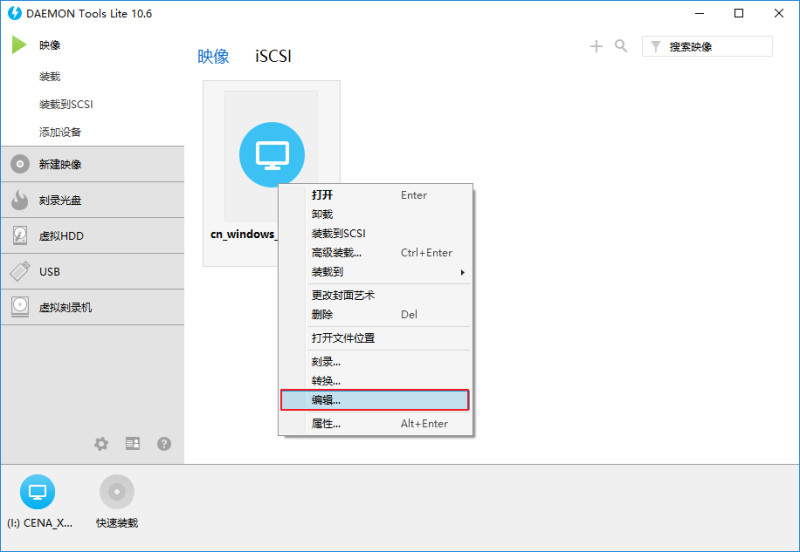The width and height of the screenshot is (800, 552).
Task: Click the flame icon for 刻录光盘
Action: click(20, 200)
